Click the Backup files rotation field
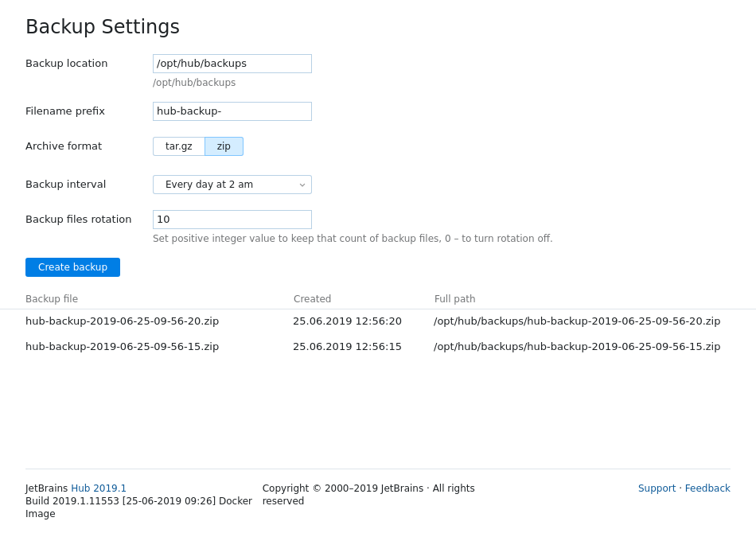This screenshot has width=756, height=533. [232, 220]
